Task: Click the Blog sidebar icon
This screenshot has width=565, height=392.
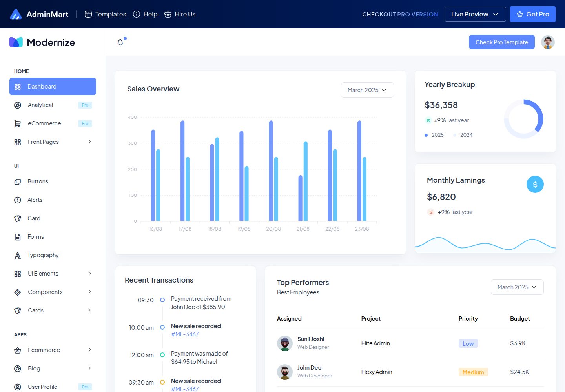Action: [18, 368]
